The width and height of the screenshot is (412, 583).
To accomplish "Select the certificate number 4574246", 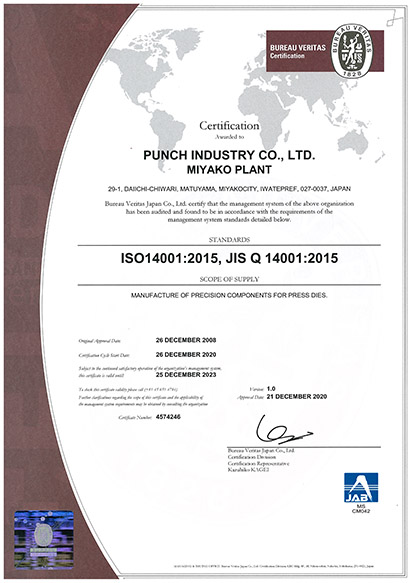I will (x=168, y=417).
